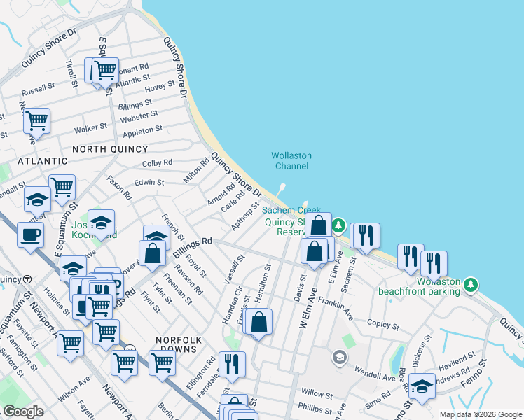Click the left restaurant marker above Wollaston beachfront parking
524x420 pixels.
[411, 257]
